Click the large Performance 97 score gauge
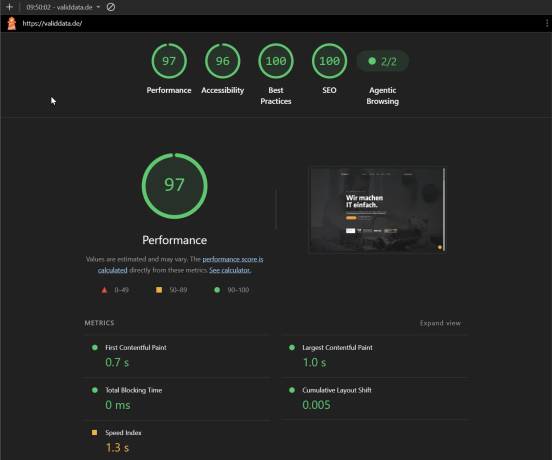Screen dimensions: 552x460 tap(175, 186)
